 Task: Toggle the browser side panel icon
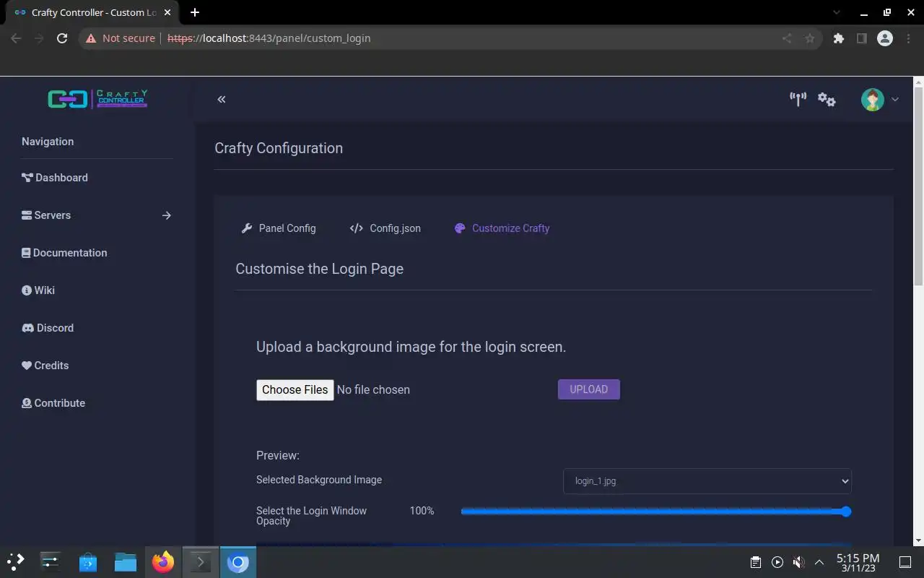click(x=861, y=38)
